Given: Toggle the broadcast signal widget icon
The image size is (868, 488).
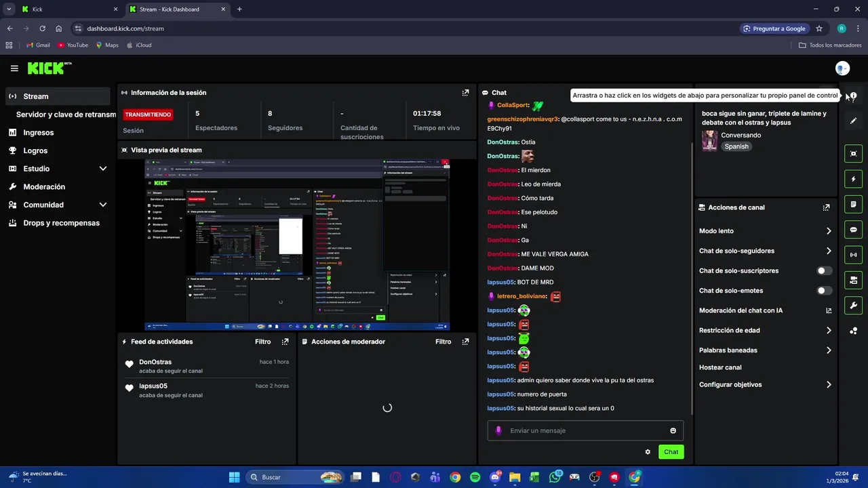Looking at the screenshot, I should [x=854, y=255].
